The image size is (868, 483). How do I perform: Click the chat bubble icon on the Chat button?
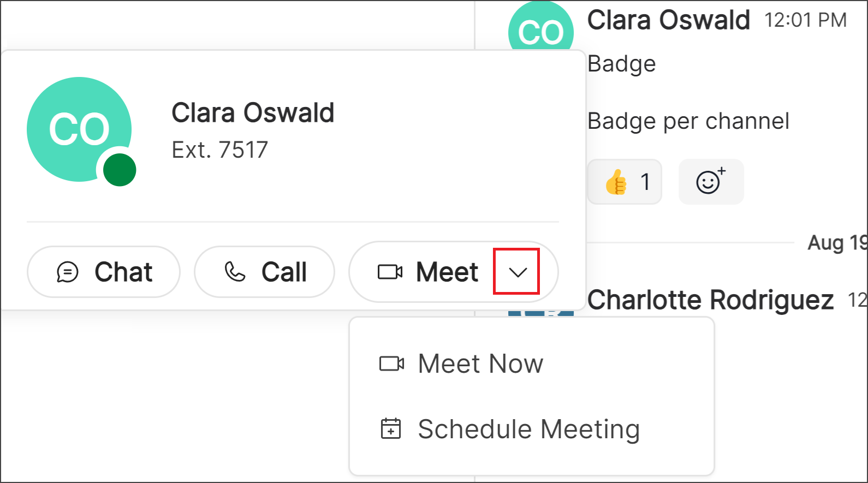pyautogui.click(x=68, y=272)
